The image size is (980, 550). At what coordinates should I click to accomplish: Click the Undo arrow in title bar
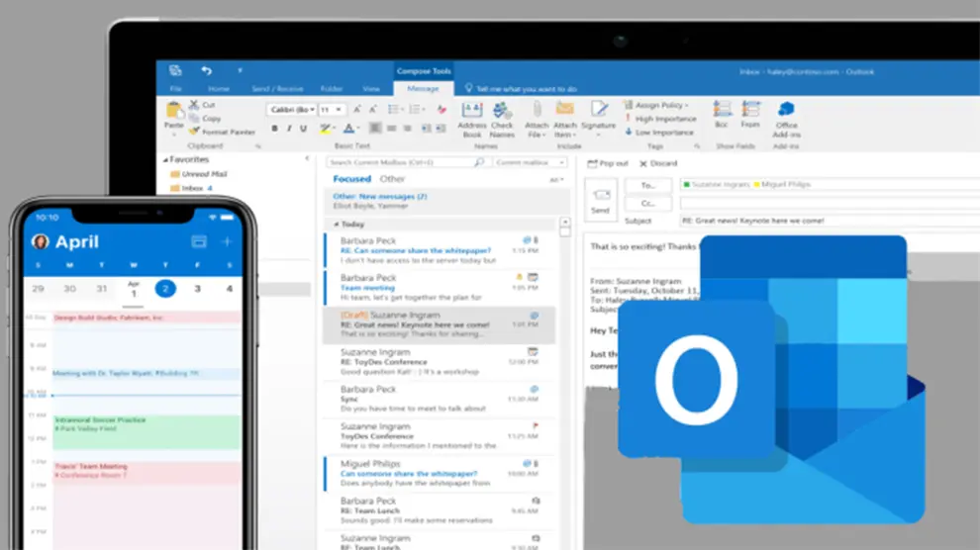click(206, 71)
